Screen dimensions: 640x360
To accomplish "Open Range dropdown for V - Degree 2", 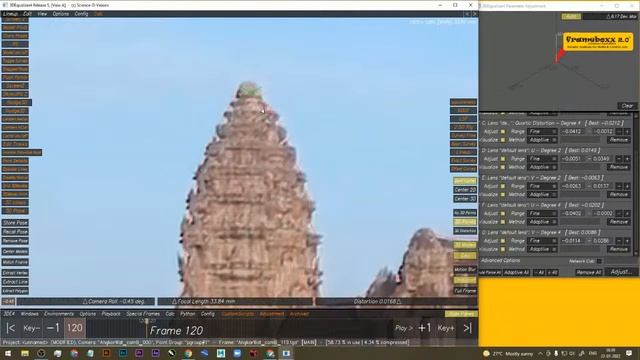I will (x=542, y=186).
